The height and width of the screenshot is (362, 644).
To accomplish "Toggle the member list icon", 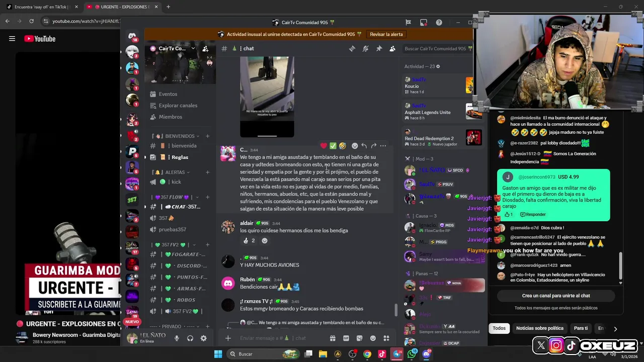I will point(392,49).
